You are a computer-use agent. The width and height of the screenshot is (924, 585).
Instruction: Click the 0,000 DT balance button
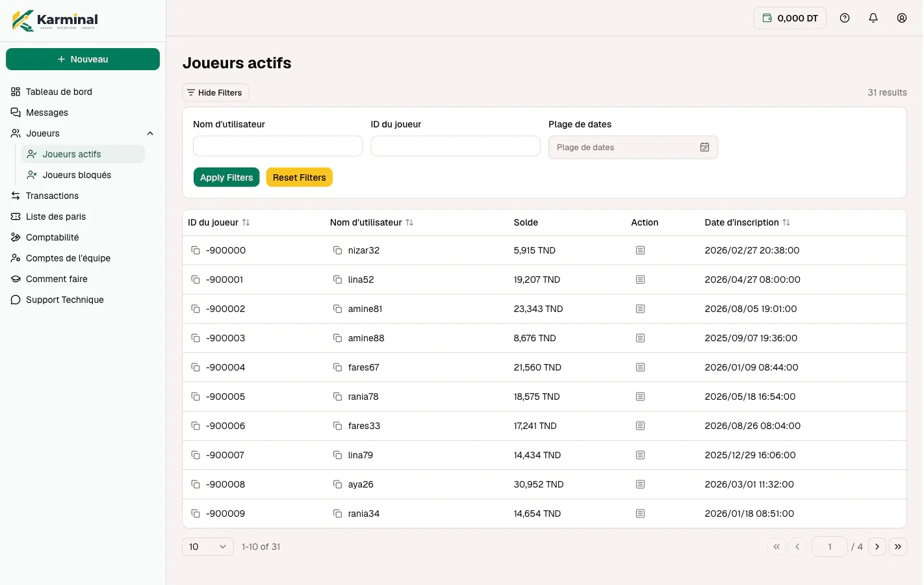coord(789,18)
